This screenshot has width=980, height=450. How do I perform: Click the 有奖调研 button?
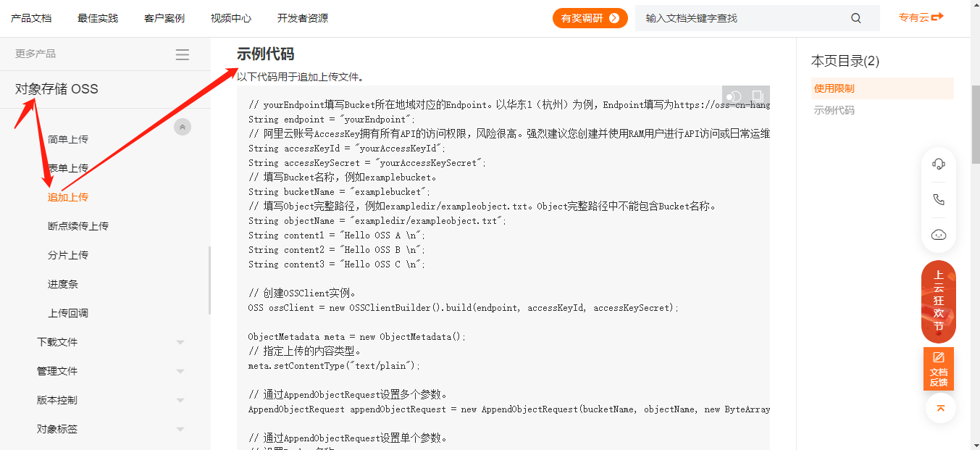pyautogui.click(x=590, y=17)
